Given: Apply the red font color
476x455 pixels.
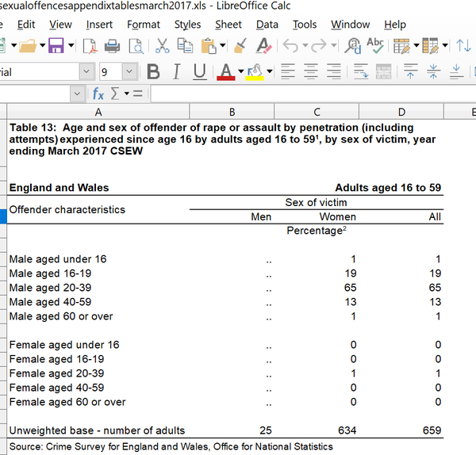Looking at the screenshot, I should tap(226, 72).
